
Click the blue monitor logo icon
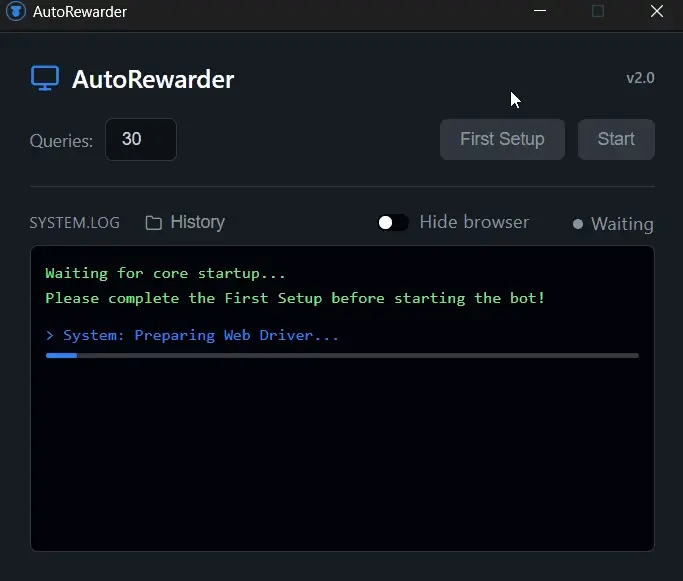pos(45,78)
